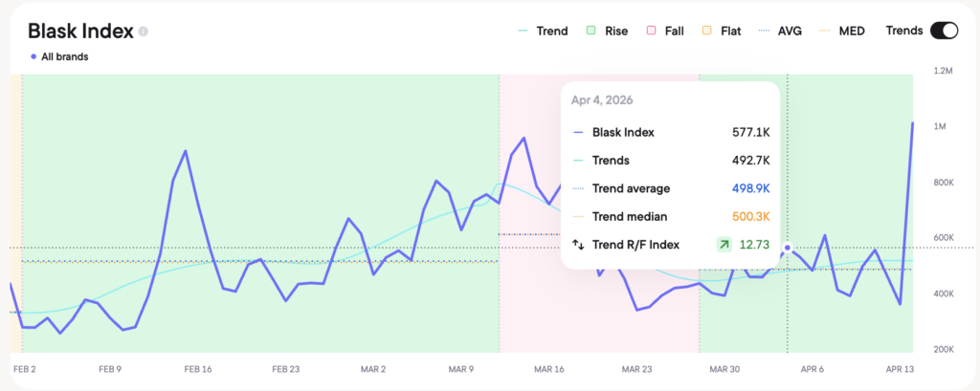Select the All brands series label

tap(63, 56)
